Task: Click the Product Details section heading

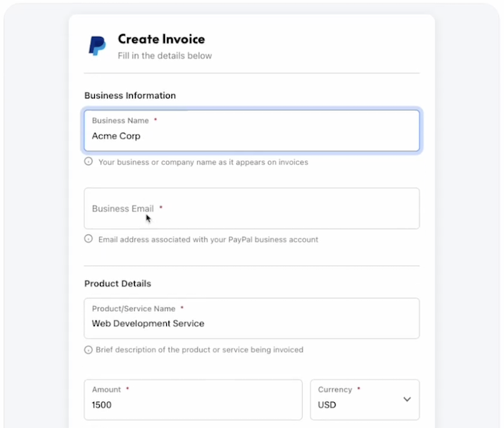Action: coord(118,283)
